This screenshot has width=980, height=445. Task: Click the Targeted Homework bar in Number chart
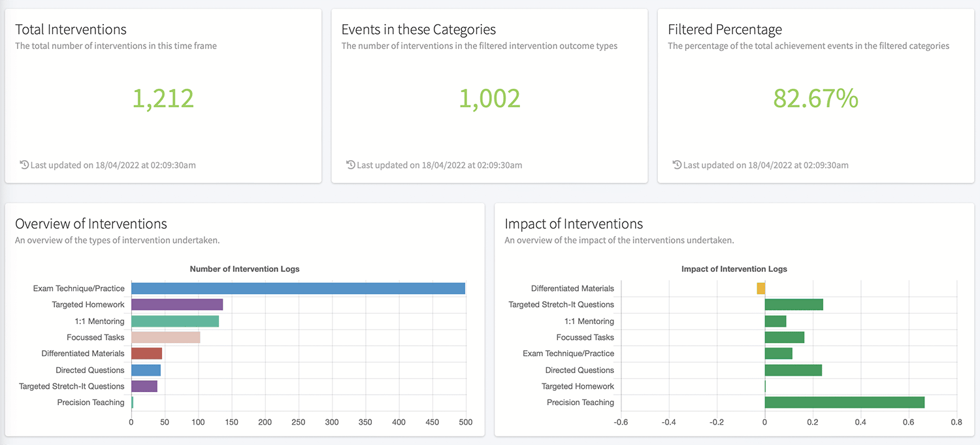177,305
